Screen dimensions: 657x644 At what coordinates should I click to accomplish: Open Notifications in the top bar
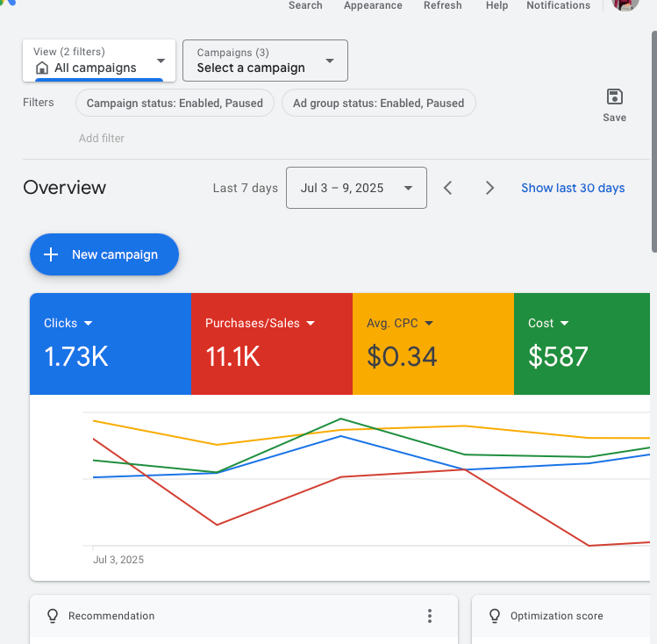558,5
